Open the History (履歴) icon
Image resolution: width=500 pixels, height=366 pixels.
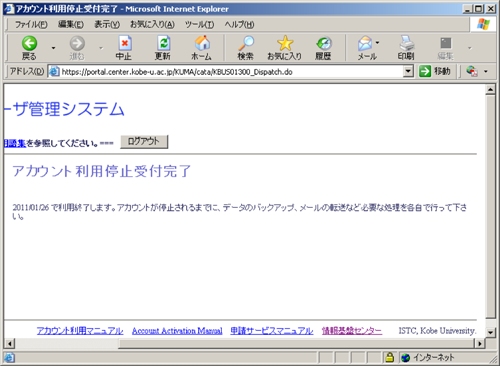coord(324,44)
